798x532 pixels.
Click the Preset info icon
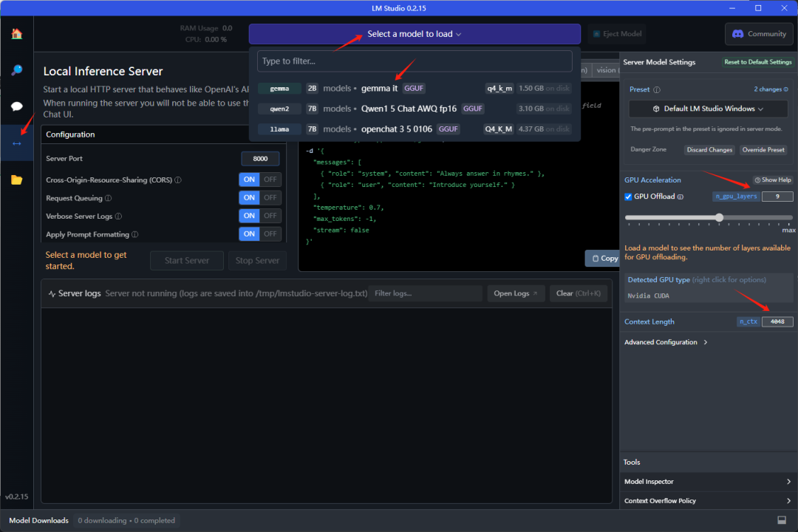[657, 89]
